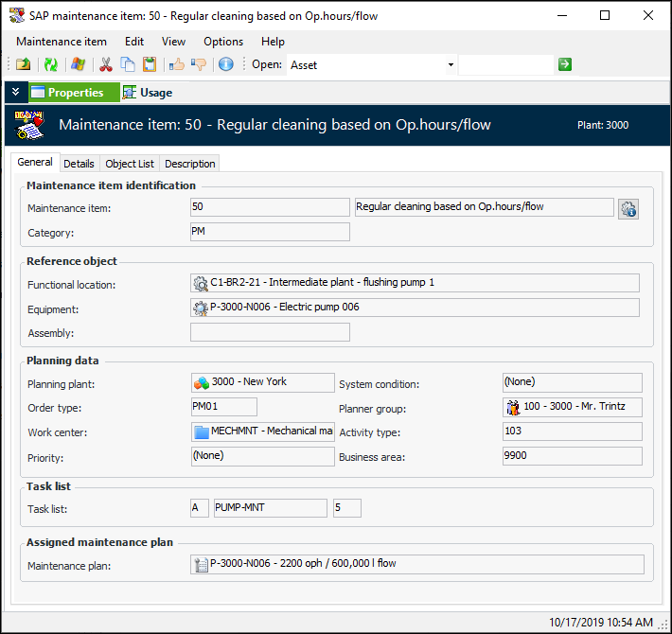
Task: Collapse the panel with double chevron
Action: click(x=15, y=92)
